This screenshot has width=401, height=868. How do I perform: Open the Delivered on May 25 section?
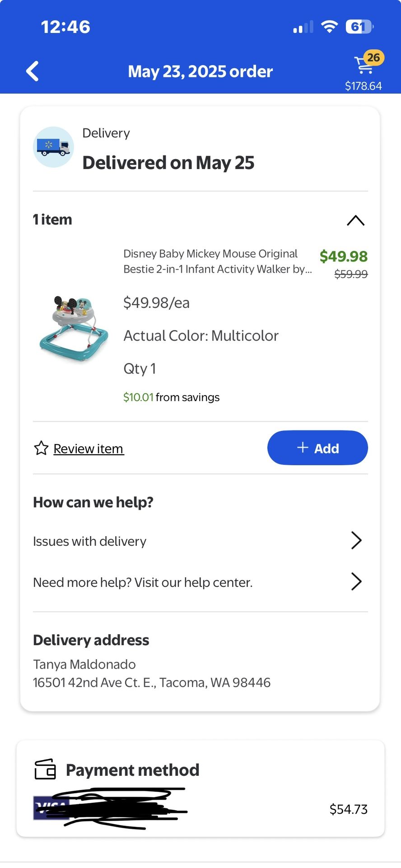coord(168,162)
